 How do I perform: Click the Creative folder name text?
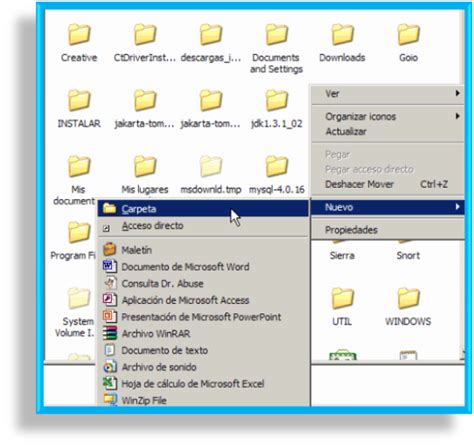pos(79,58)
